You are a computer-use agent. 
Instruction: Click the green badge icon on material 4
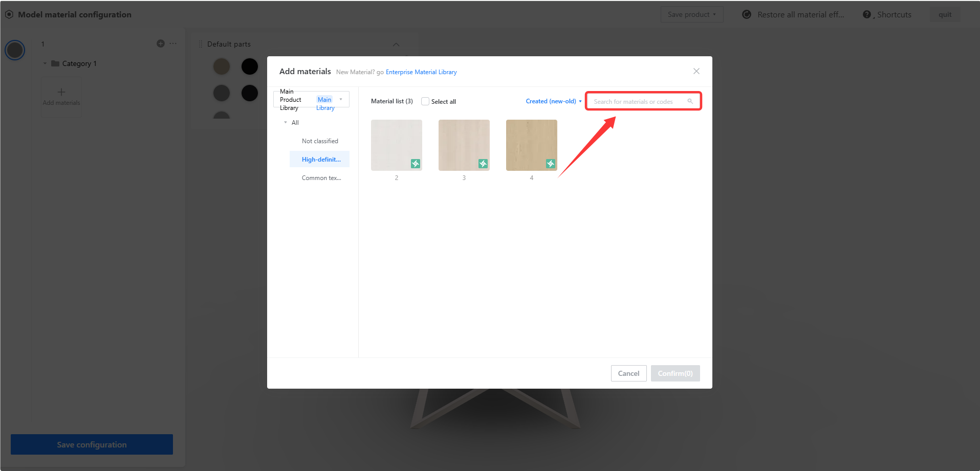551,164
